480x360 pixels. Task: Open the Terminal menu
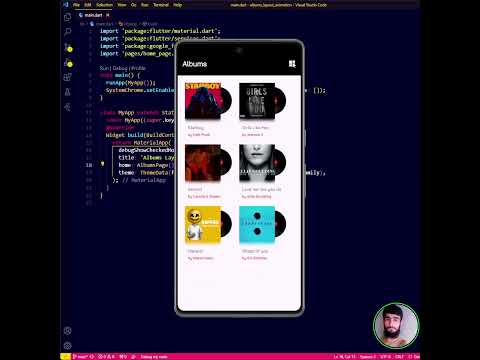click(161, 5)
